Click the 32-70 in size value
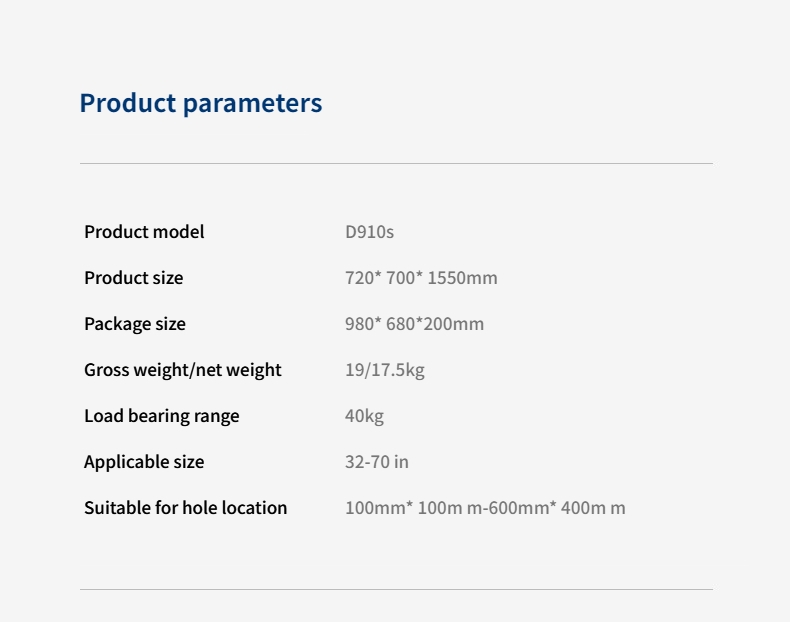Viewport: 790px width, 622px height. point(377,462)
